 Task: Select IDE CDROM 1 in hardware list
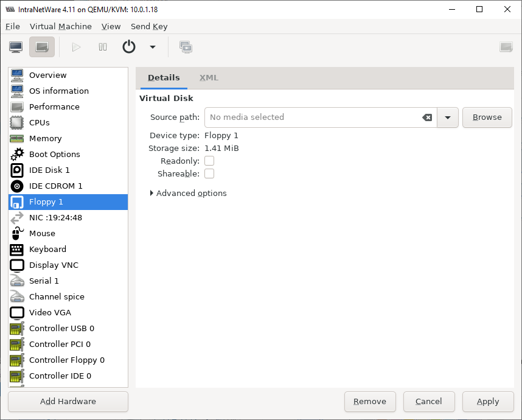(x=55, y=186)
